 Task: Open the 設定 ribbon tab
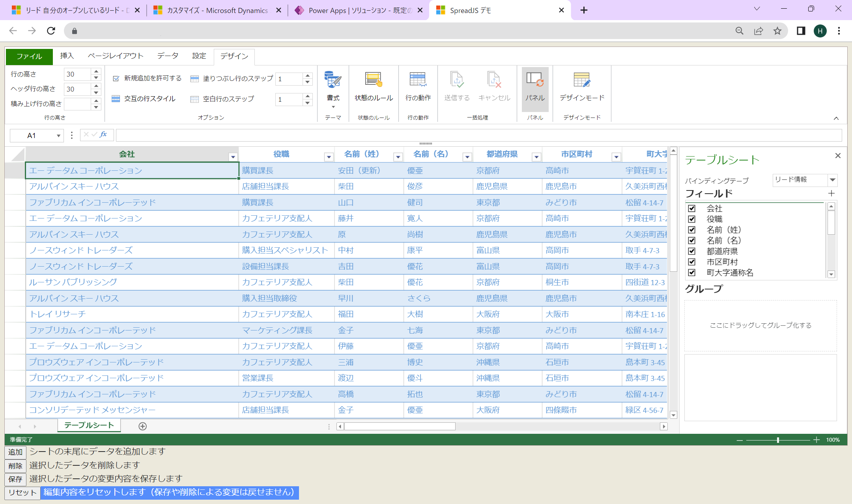[199, 56]
